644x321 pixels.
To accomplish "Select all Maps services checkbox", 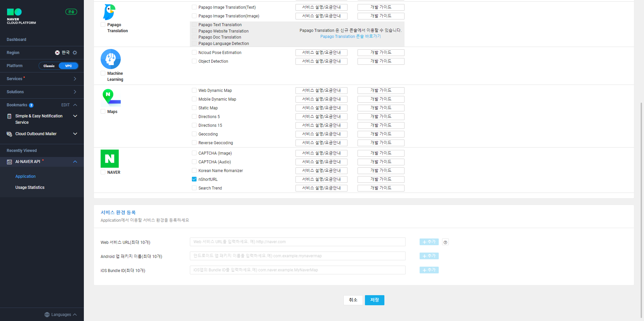I will click(103, 111).
